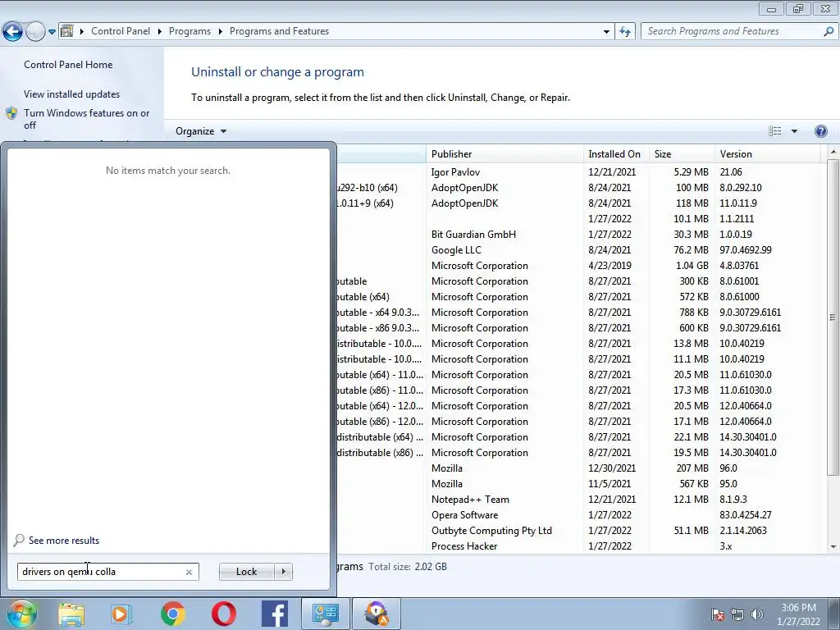
Task: Go back with the Back arrow button
Action: 13,32
